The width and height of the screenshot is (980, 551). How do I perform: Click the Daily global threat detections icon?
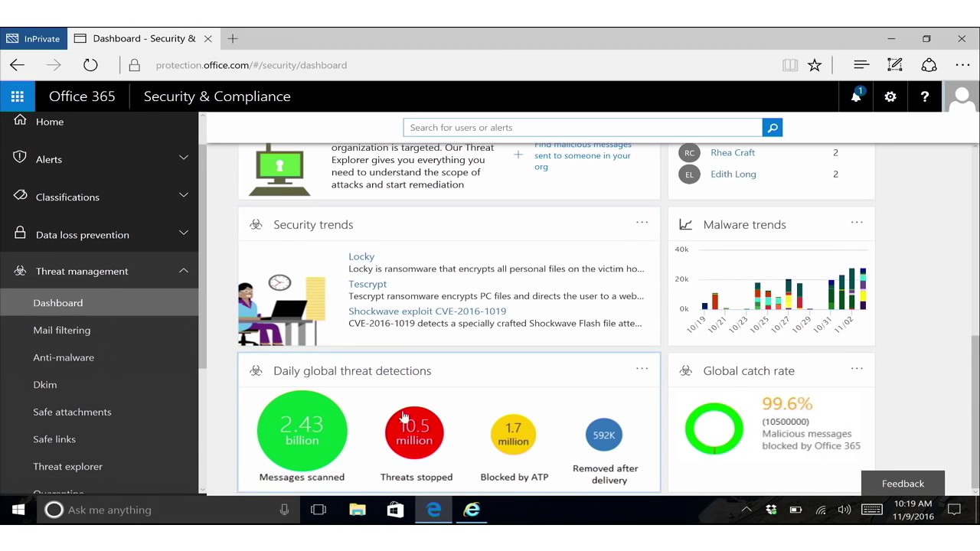point(256,370)
